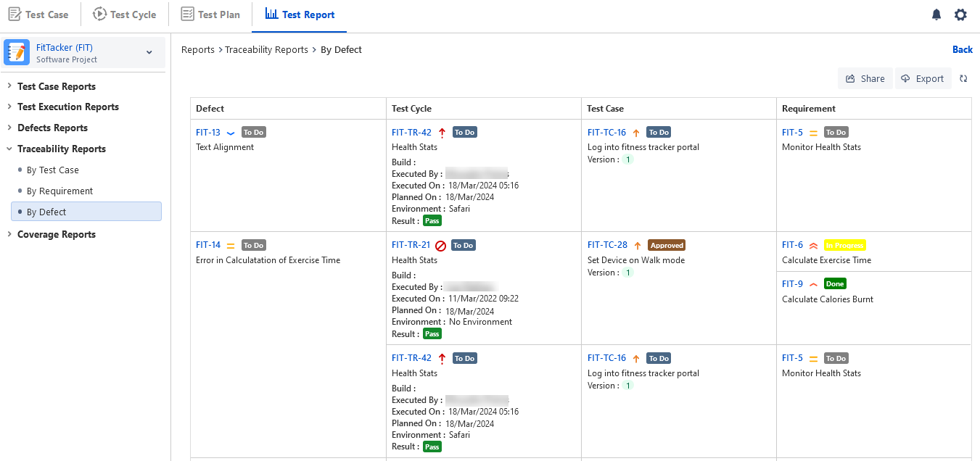980x461 pixels.
Task: Click version badge under Set Device on Walk mode
Action: [628, 273]
